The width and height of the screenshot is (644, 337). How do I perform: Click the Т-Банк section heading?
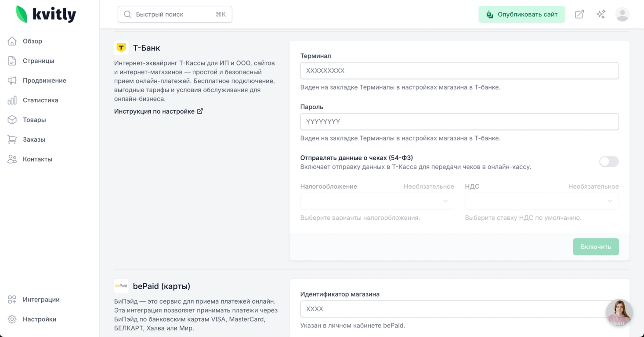(147, 48)
